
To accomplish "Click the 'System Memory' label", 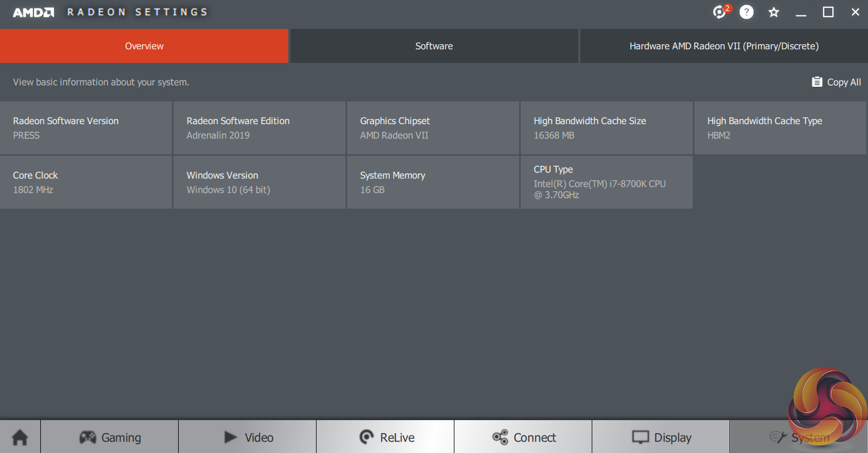I will [393, 175].
